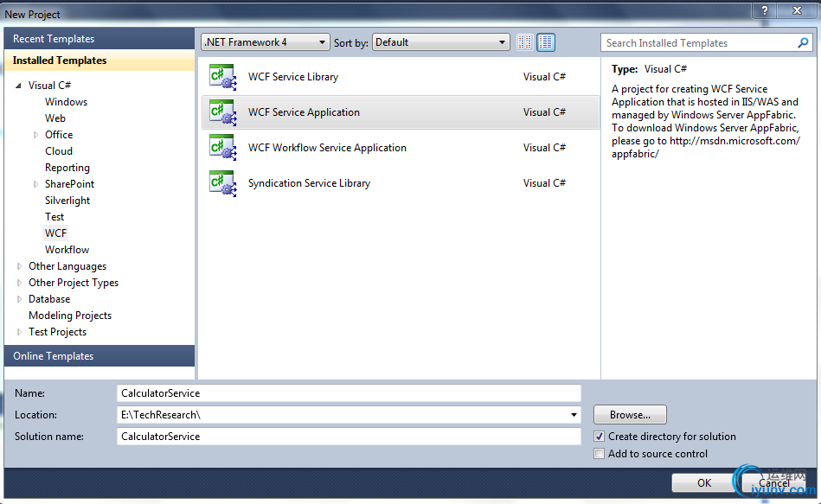Expand the Office tree node
The height and width of the screenshot is (504, 821).
[35, 135]
